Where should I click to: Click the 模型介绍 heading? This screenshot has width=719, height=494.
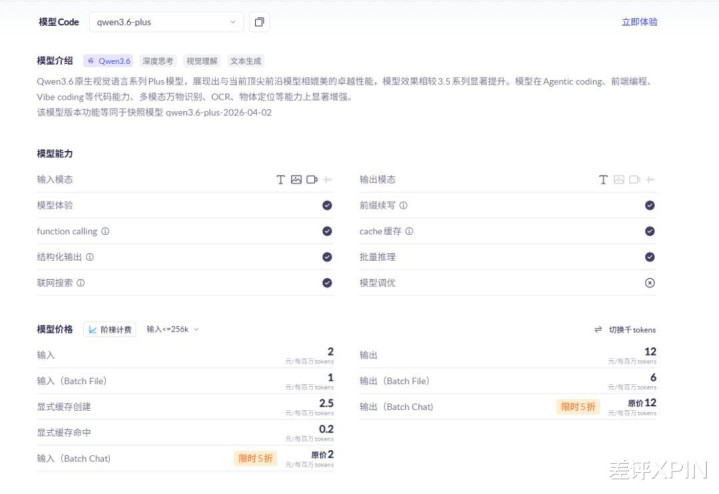(x=55, y=61)
